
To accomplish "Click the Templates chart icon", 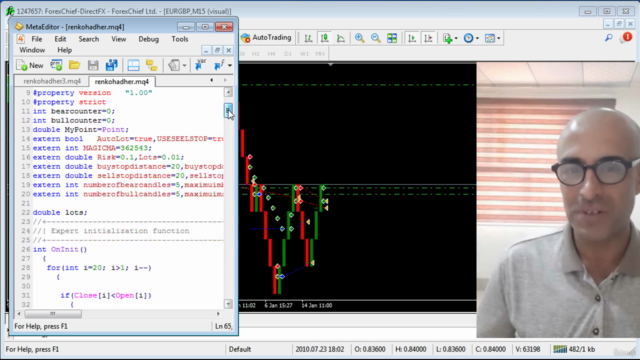I will click(490, 38).
